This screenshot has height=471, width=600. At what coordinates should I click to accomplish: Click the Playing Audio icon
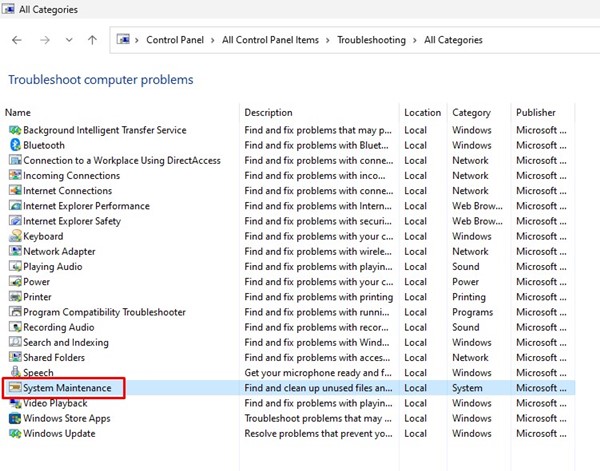pos(14,267)
